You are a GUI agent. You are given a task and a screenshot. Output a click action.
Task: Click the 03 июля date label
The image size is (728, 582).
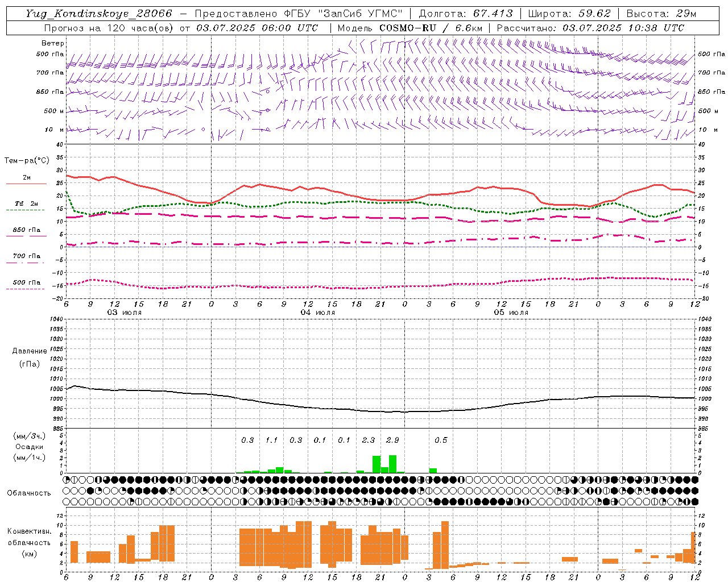point(125,312)
